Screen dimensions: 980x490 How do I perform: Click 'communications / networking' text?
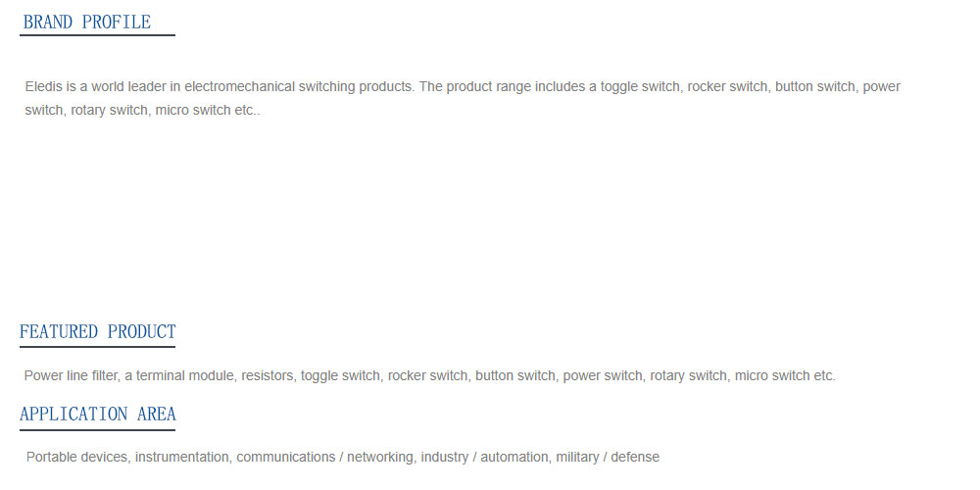pyautogui.click(x=323, y=457)
